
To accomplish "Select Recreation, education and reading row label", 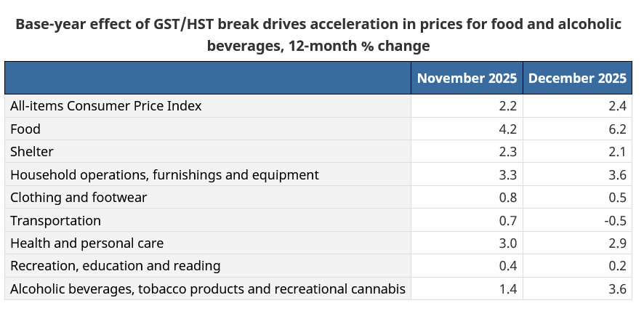I will pyautogui.click(x=116, y=266).
